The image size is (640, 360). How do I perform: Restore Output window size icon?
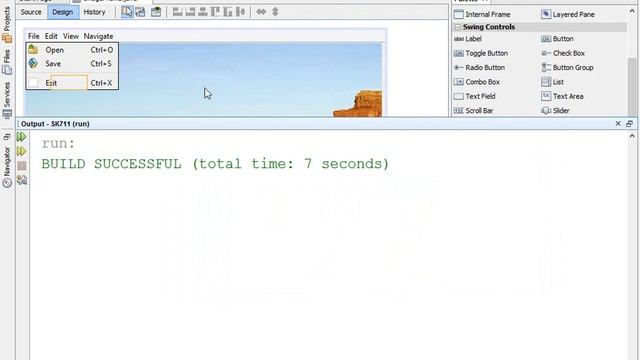pos(629,124)
